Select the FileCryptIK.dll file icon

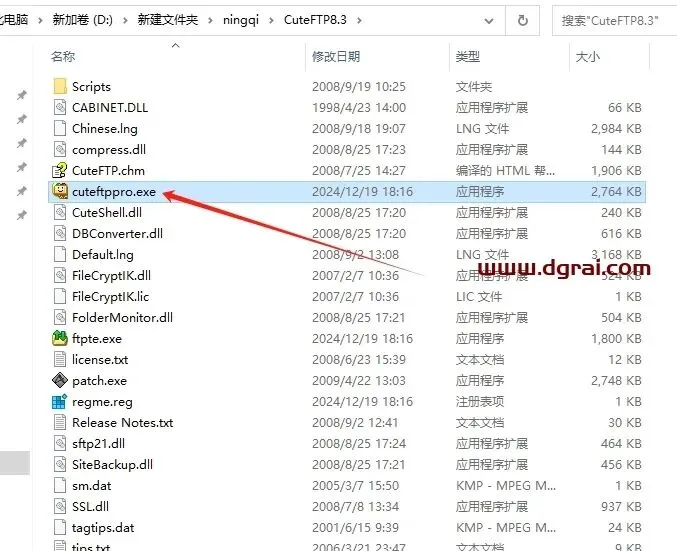[60, 276]
